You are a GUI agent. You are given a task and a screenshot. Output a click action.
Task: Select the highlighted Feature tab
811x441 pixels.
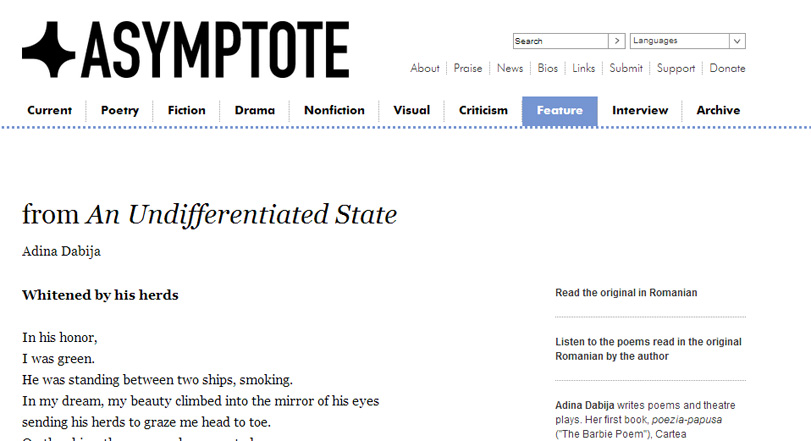(x=560, y=111)
